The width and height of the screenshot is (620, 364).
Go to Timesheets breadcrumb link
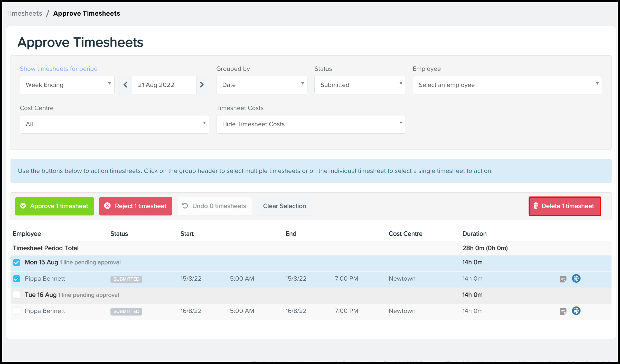(x=24, y=13)
